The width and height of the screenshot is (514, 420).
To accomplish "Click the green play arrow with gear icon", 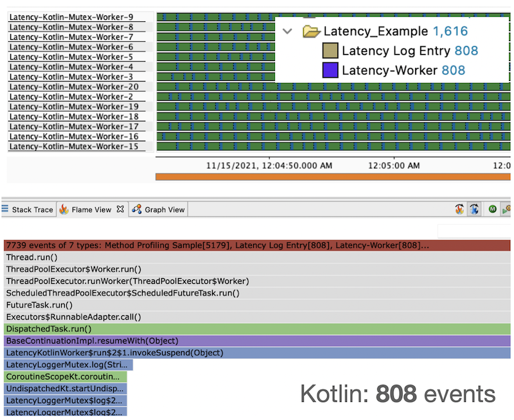I will pyautogui.click(x=506, y=209).
